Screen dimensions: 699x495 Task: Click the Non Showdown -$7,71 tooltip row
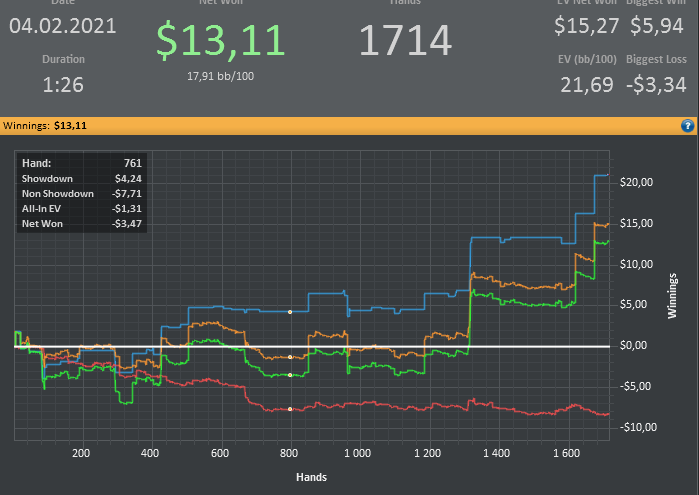point(82,194)
